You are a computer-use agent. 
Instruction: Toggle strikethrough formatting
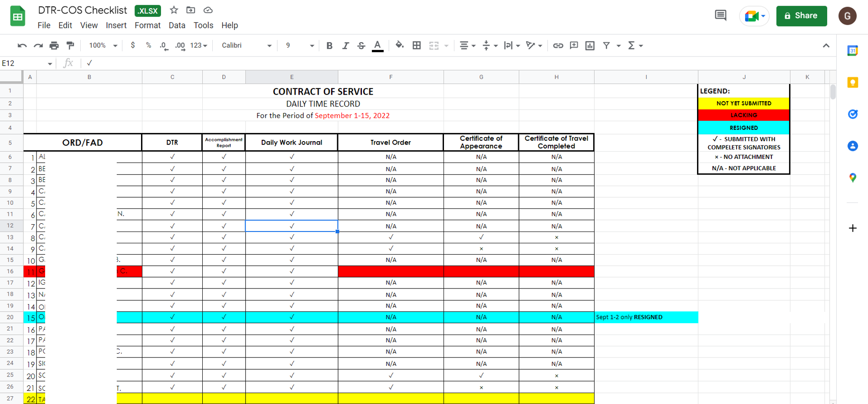[x=361, y=45]
